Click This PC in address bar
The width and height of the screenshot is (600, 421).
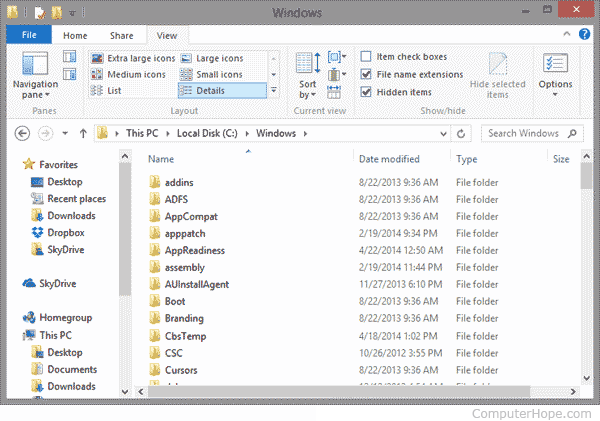[142, 133]
